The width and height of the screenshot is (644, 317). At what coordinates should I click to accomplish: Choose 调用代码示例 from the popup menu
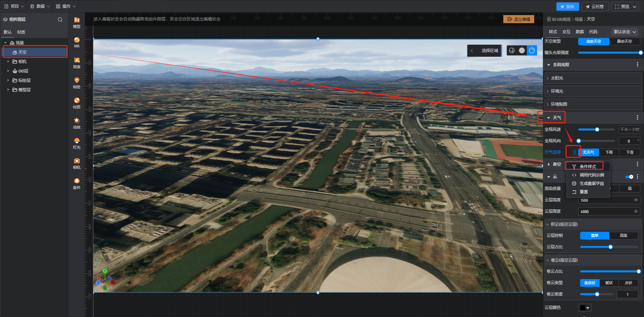tap(588, 175)
